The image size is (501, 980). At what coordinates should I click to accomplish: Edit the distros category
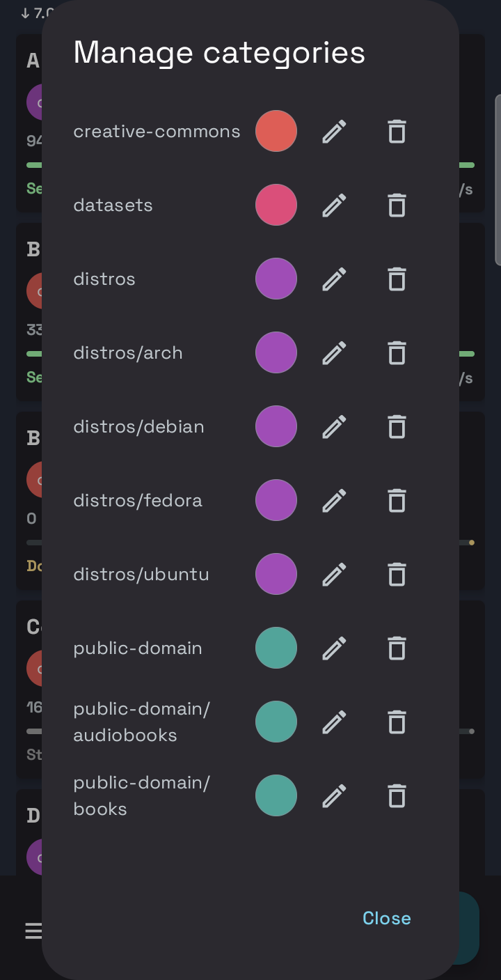click(334, 279)
